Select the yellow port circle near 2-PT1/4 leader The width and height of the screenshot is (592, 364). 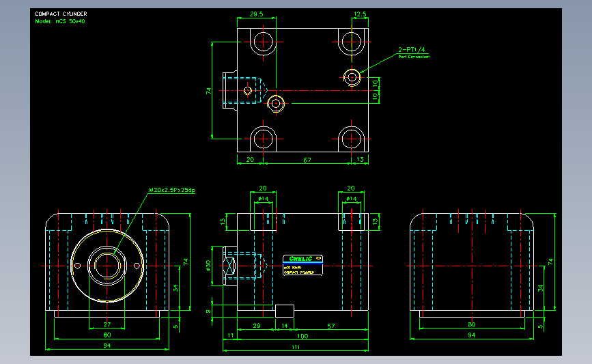[352, 77]
